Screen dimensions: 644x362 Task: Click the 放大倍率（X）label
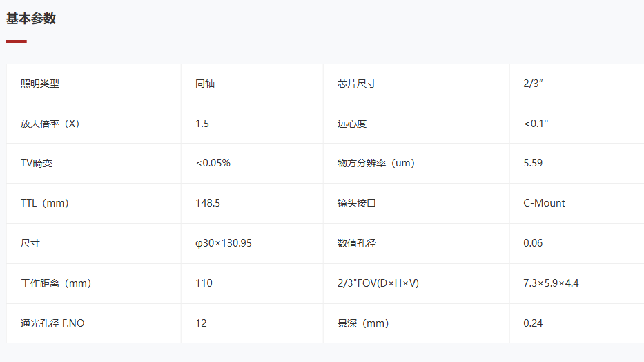coord(50,124)
